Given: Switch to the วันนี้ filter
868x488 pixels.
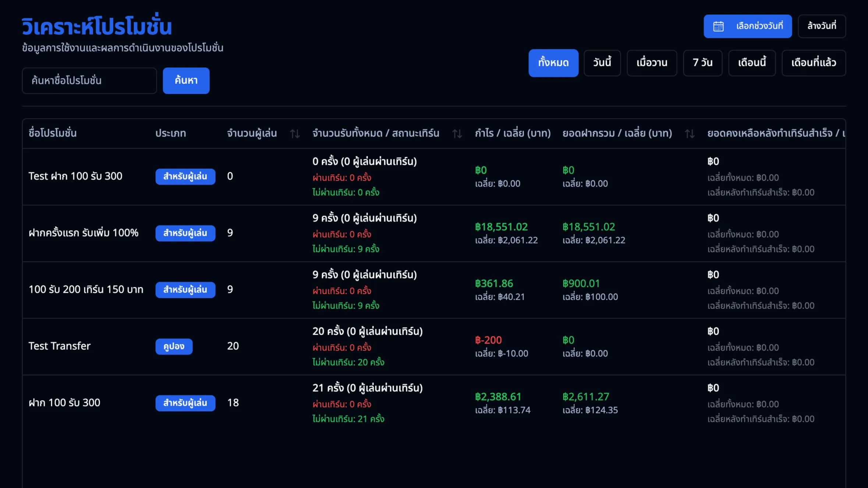Looking at the screenshot, I should [x=602, y=63].
